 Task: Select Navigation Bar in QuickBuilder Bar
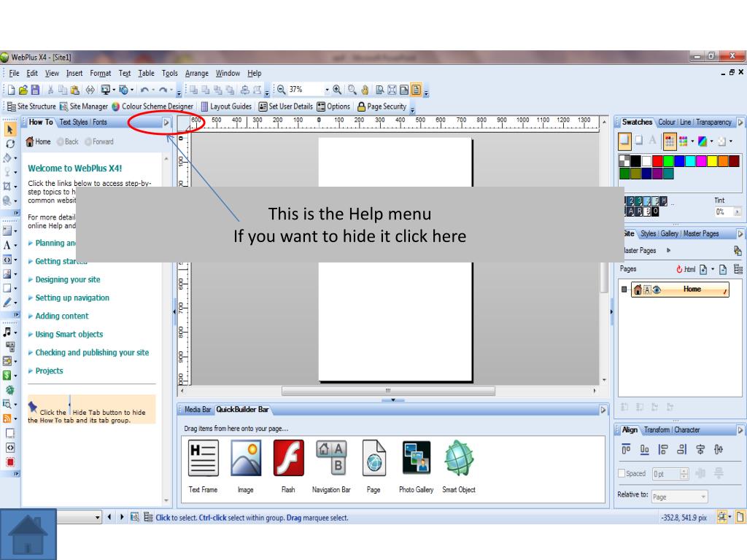[331, 466]
